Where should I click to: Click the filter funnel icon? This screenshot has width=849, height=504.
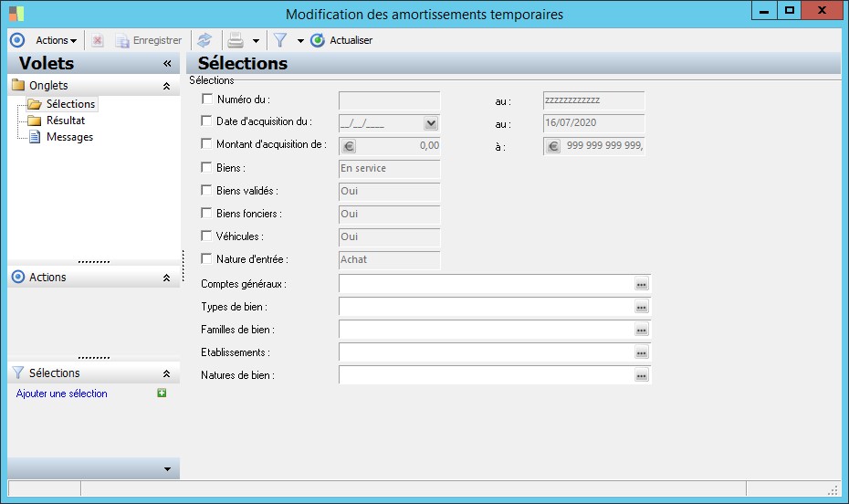(x=280, y=40)
